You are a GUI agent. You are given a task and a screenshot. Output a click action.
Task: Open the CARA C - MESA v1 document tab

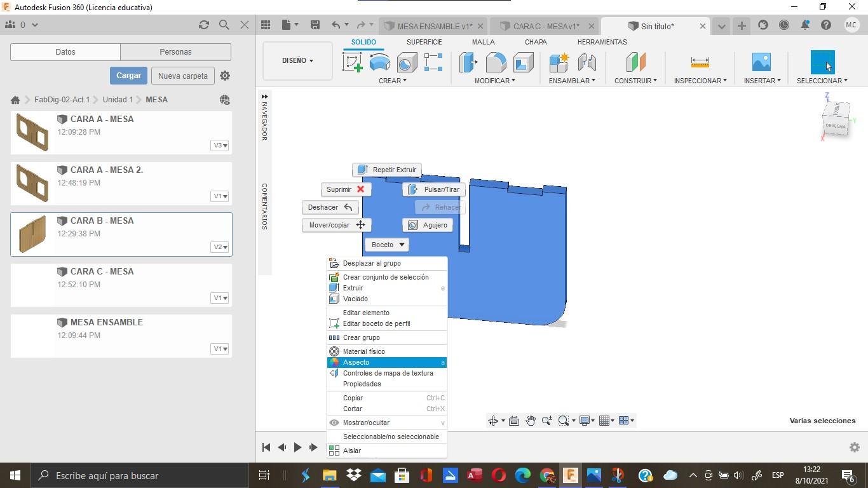click(546, 26)
